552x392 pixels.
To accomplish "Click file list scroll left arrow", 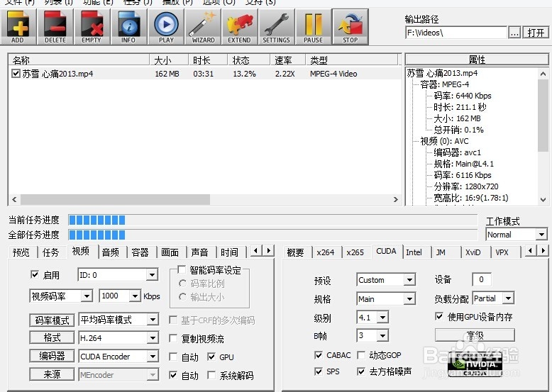I will 14,200.
